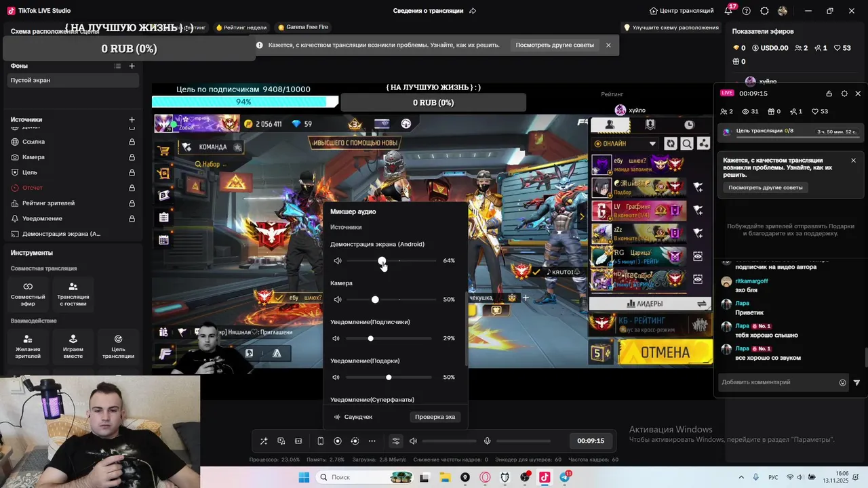Open the magic effects wand in bottom toolbar

264,441
